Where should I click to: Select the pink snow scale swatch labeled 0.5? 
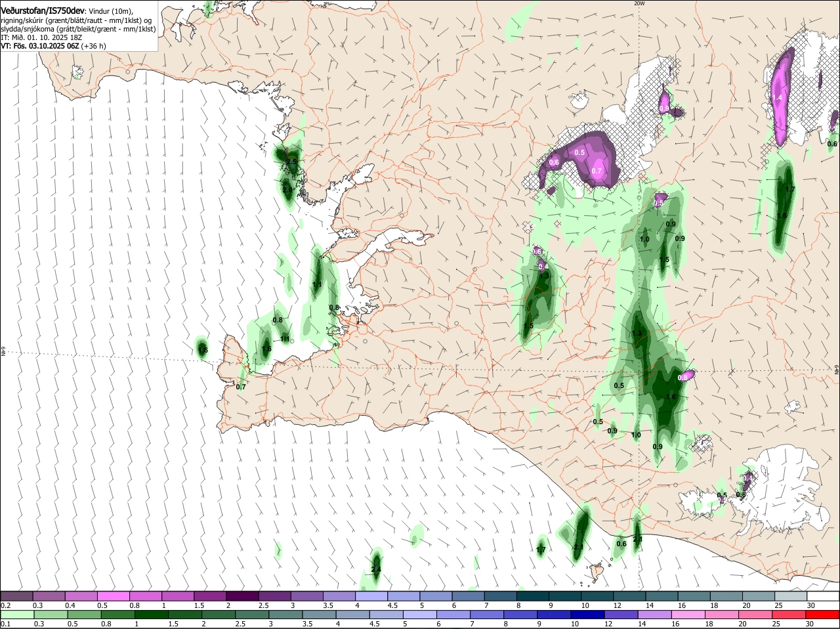click(114, 596)
